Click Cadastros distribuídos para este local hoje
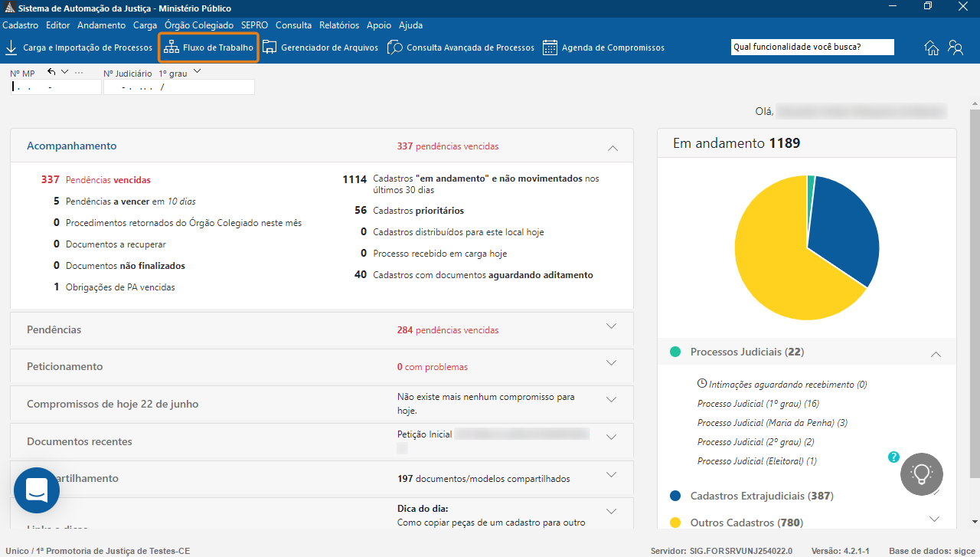 coord(452,231)
